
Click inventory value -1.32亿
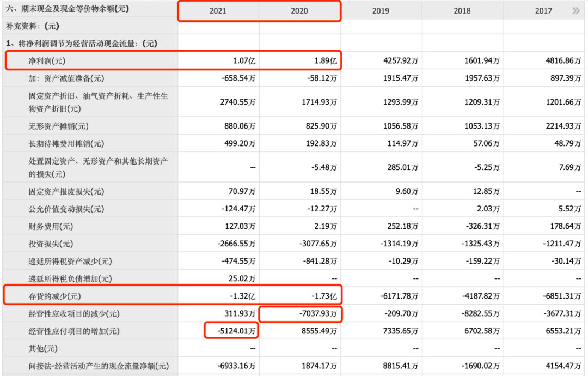pyautogui.click(x=243, y=296)
